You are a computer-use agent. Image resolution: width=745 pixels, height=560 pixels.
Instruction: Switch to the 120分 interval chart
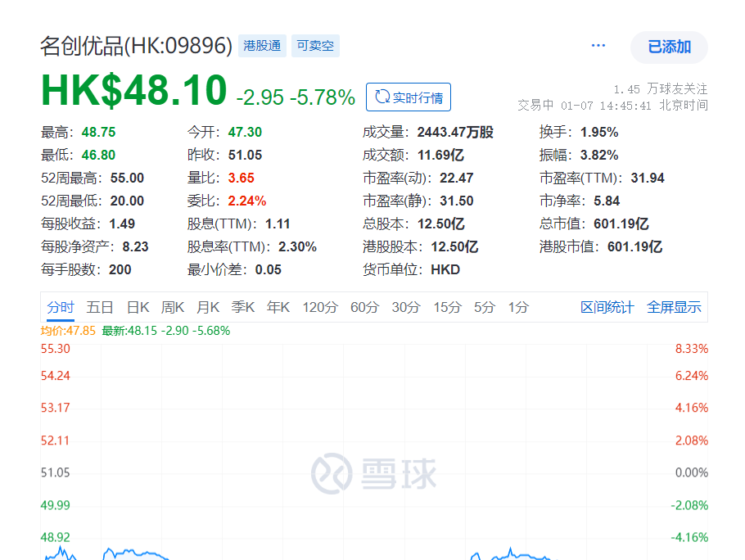click(x=319, y=307)
